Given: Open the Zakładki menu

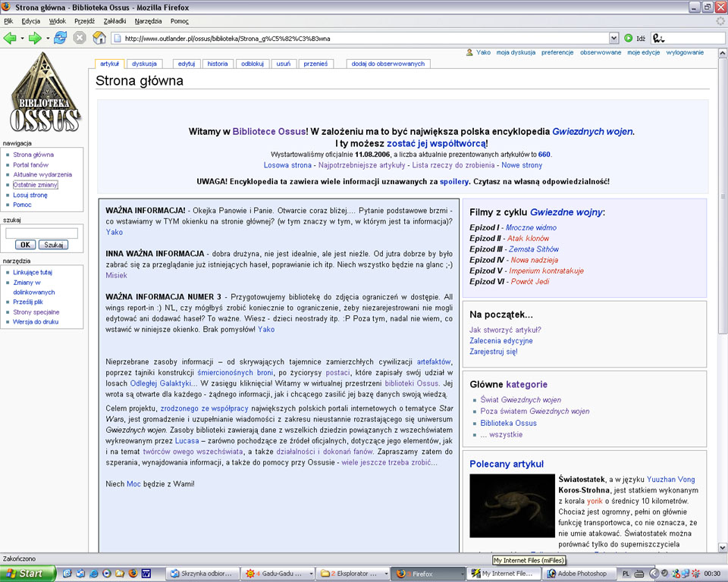Looking at the screenshot, I should point(115,21).
